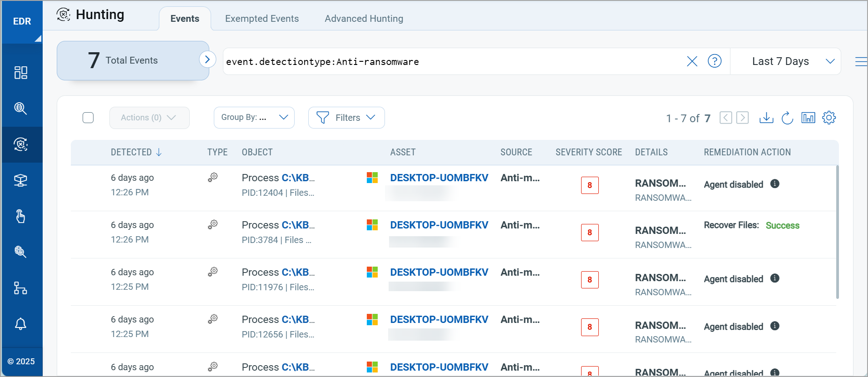Open the Group By dropdown
The height and width of the screenshot is (377, 868).
254,118
